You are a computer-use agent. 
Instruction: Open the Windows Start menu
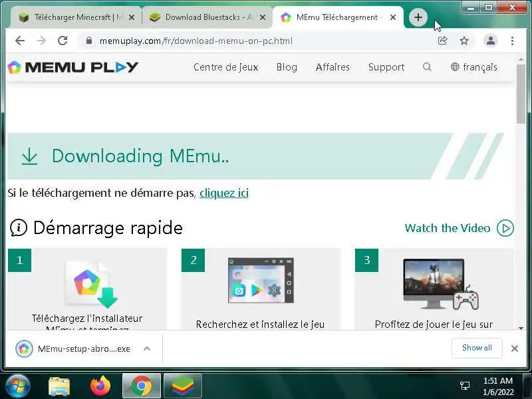(x=18, y=386)
